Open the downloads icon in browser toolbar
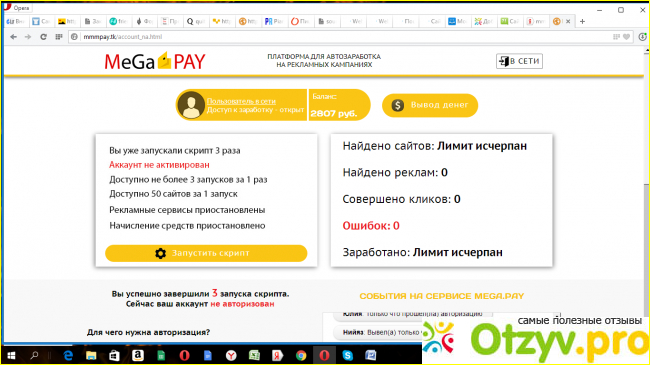This screenshot has width=650, height=365. point(642,37)
